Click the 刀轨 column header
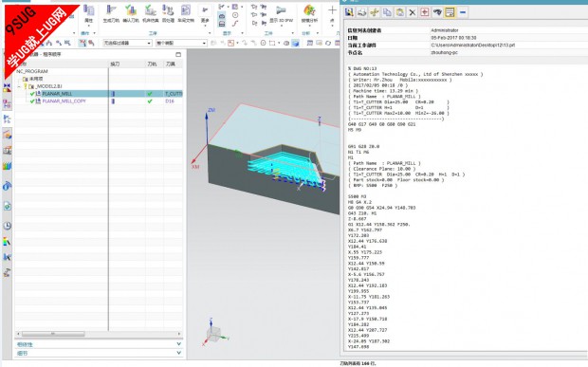 (x=152, y=64)
